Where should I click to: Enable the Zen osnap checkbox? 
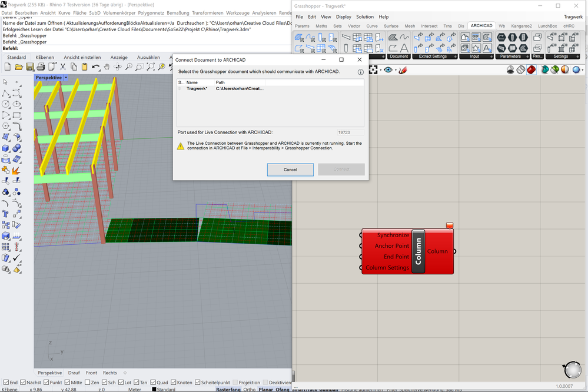pyautogui.click(x=87, y=382)
